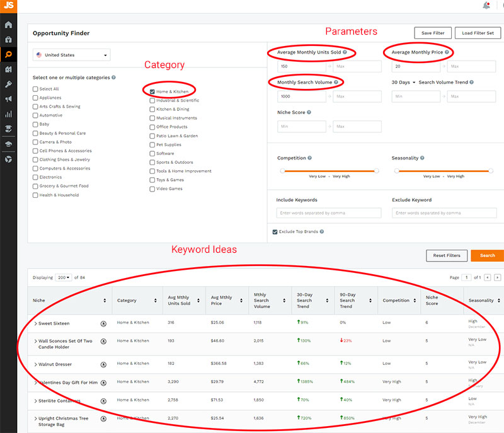Click the tracker icon on Sweet Sixteen row
The image size is (504, 433).
(103, 323)
